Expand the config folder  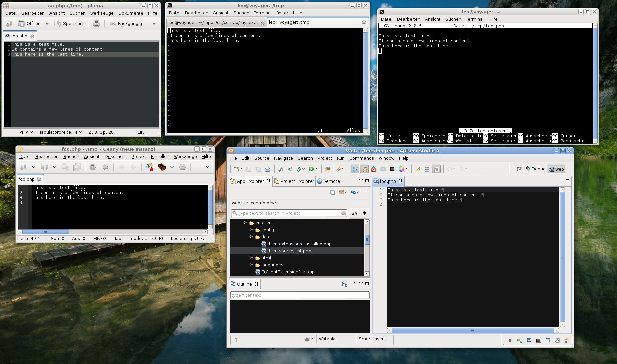click(252, 230)
